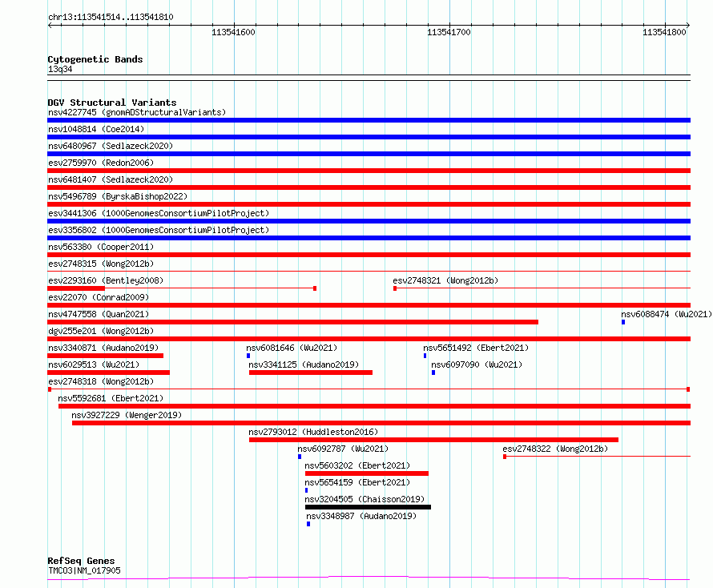
Task: Select esv2748315 (Wong2012b) label
Action: [x=101, y=264]
